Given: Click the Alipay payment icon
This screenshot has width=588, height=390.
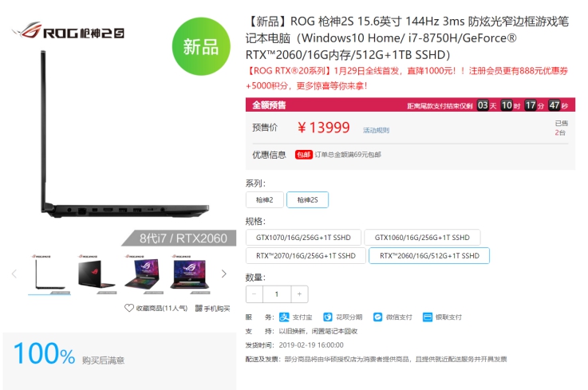Looking at the screenshot, I should point(284,317).
